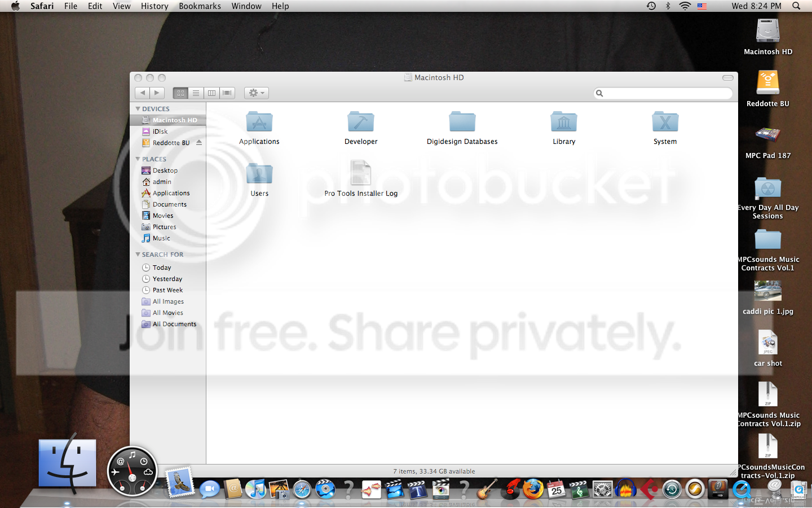The image size is (812, 508).
Task: Open the Bookmarks menu
Action: click(x=200, y=6)
